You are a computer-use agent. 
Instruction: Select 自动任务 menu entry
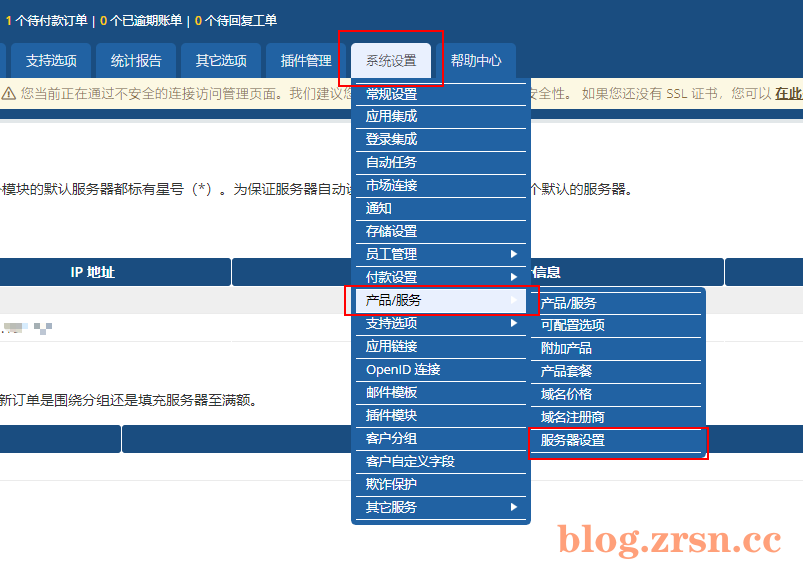pos(441,162)
